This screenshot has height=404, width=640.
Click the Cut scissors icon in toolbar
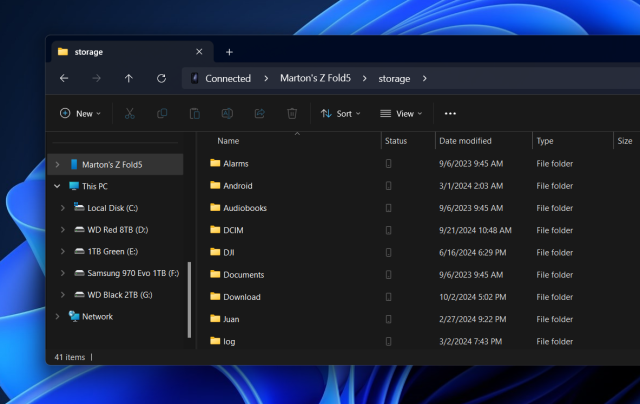(x=130, y=114)
